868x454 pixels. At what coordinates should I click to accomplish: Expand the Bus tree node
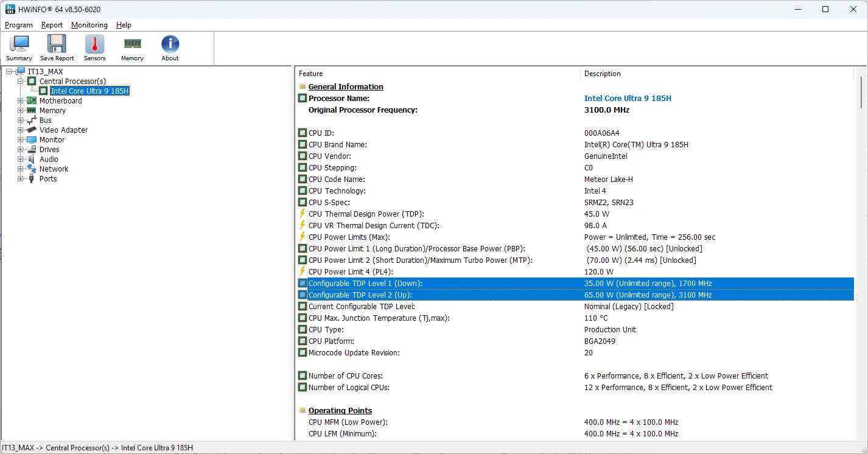pyautogui.click(x=21, y=120)
